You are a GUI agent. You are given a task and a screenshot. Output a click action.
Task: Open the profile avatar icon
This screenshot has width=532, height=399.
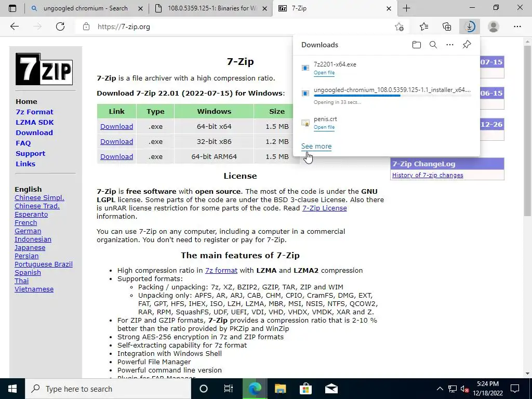coord(494,26)
